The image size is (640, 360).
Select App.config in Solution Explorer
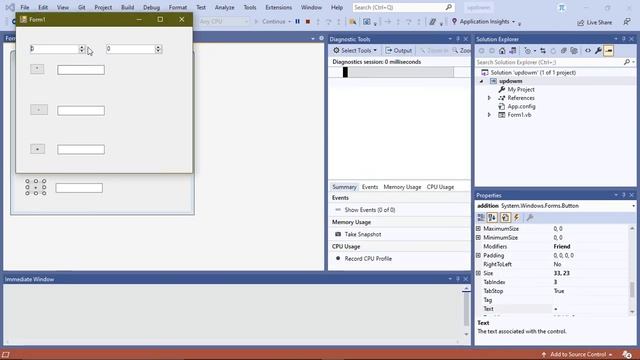pos(521,107)
